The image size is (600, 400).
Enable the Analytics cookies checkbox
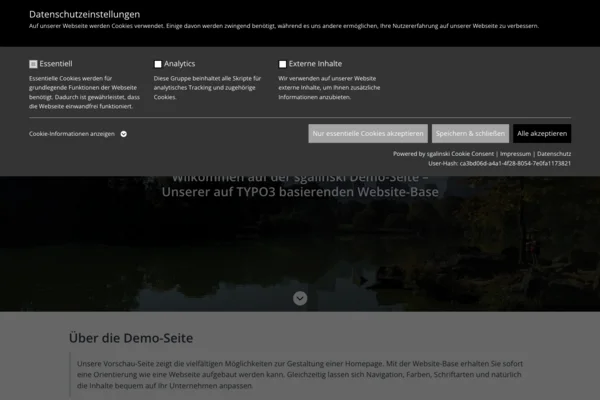pos(158,63)
